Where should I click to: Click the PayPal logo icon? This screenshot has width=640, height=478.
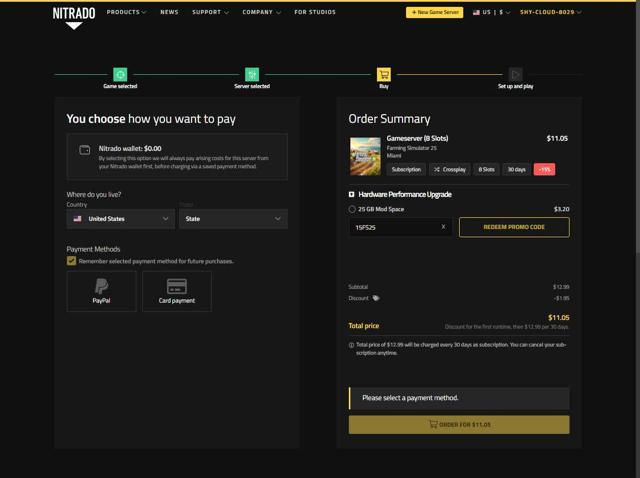click(101, 286)
